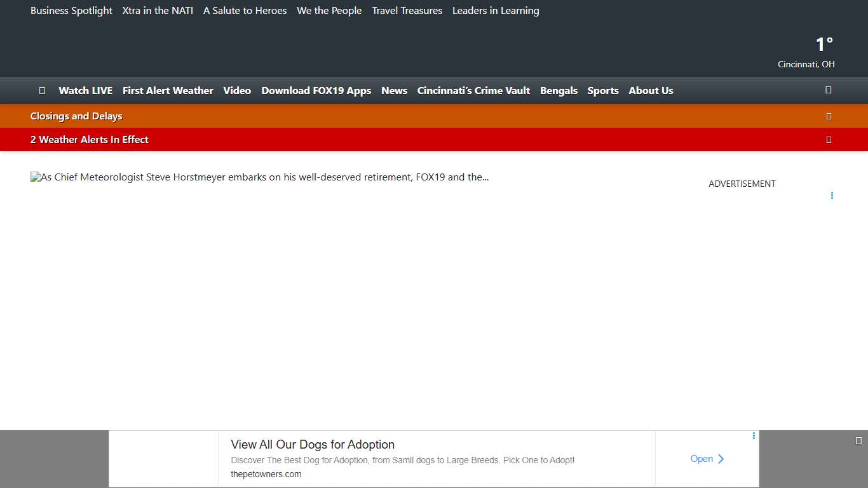Open ad options in bottom banner

[754, 436]
